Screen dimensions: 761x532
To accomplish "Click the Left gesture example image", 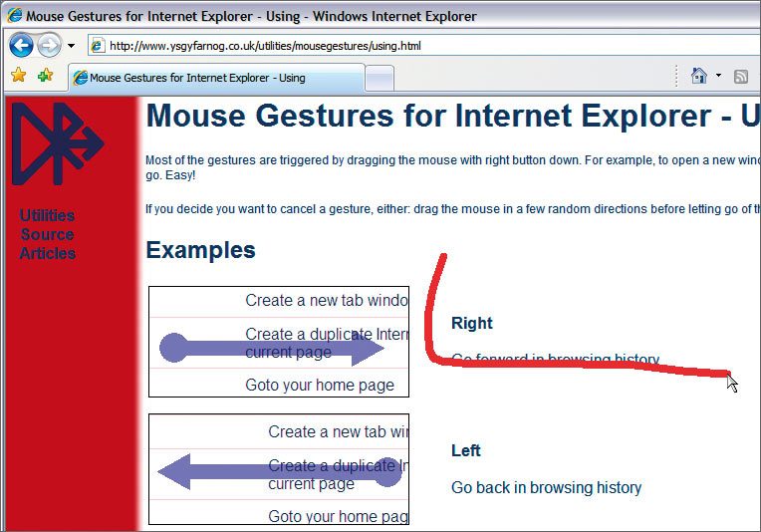I will pyautogui.click(x=279, y=469).
